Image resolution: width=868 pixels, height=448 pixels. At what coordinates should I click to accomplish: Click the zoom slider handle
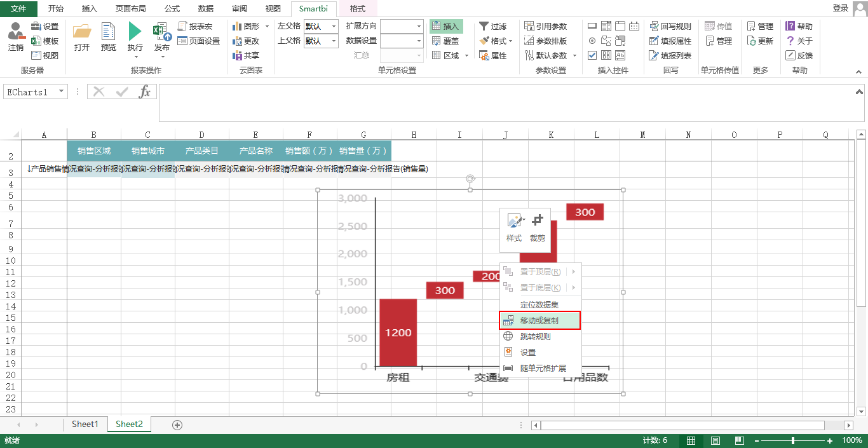coord(792,440)
